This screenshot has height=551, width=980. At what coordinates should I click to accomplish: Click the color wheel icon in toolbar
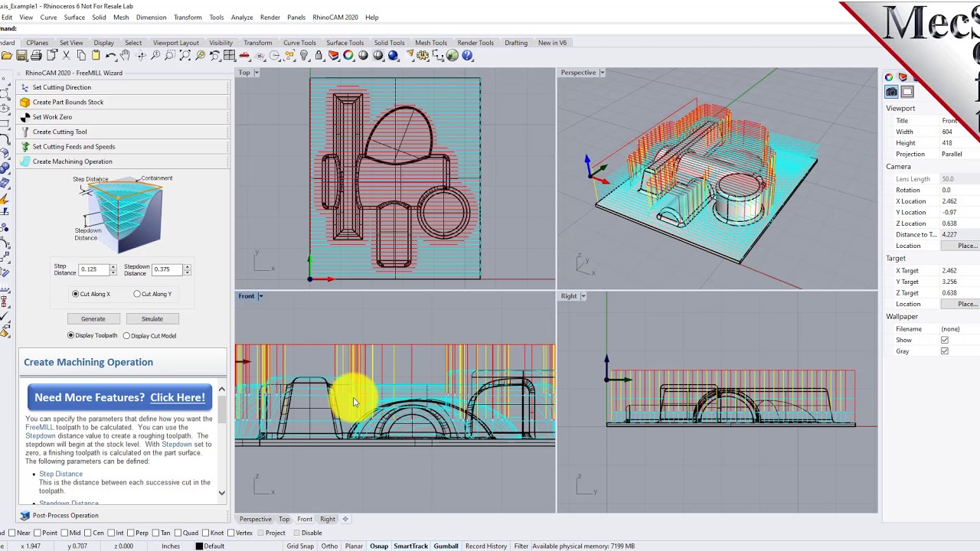(348, 56)
